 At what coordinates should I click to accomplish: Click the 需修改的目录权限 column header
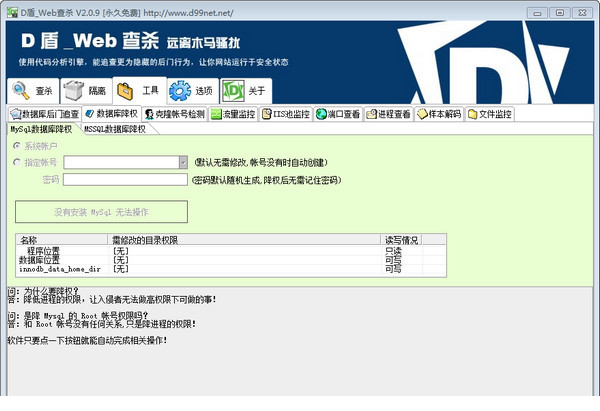tap(244, 240)
